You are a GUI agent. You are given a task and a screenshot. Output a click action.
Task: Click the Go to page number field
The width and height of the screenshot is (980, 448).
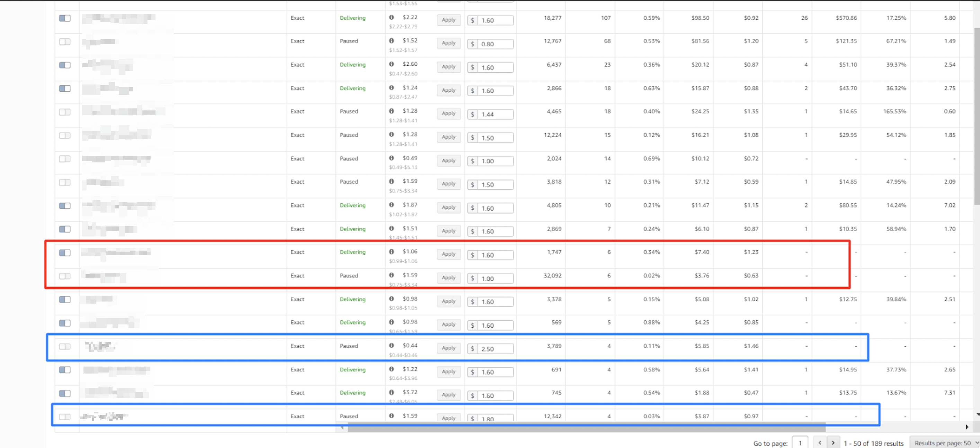point(800,443)
